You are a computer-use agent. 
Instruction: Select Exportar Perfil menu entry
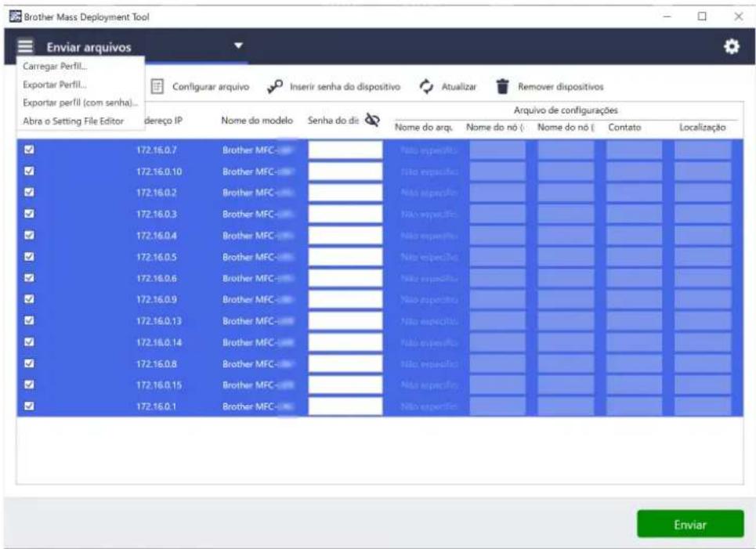tap(55, 85)
